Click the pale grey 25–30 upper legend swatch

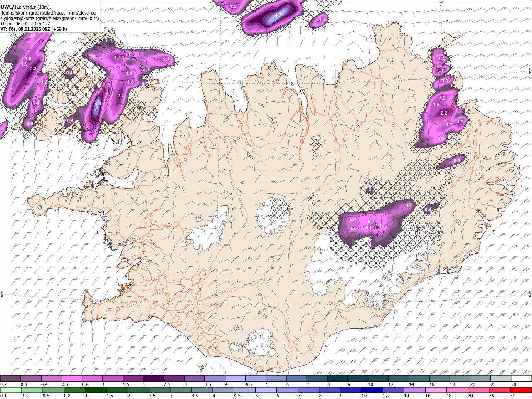(x=500, y=379)
